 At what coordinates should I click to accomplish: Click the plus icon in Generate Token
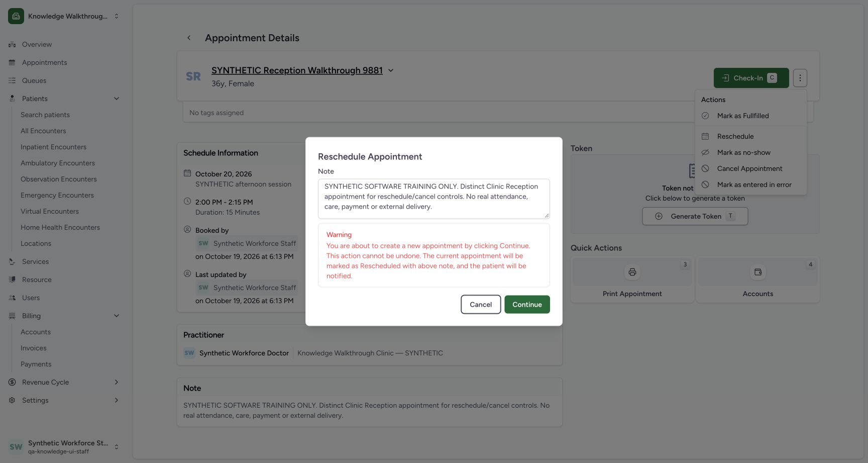[659, 216]
